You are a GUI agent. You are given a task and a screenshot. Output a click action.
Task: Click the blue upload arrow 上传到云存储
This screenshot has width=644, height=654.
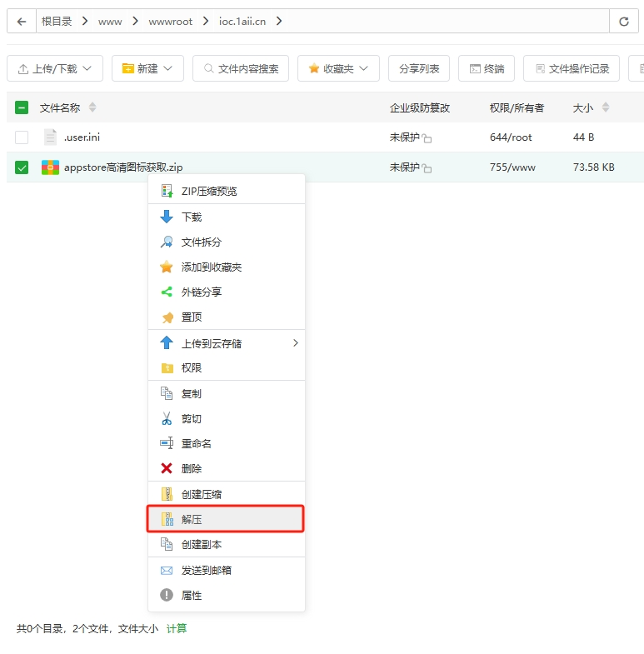[x=167, y=343]
